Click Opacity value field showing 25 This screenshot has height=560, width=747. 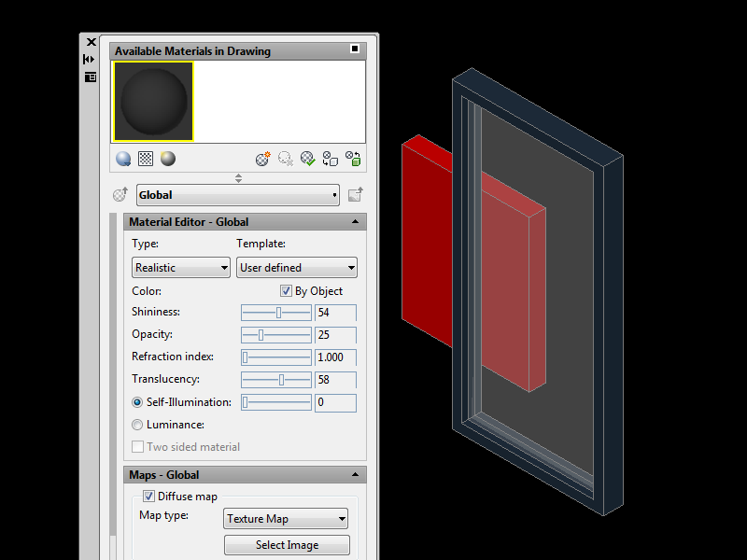pos(335,335)
